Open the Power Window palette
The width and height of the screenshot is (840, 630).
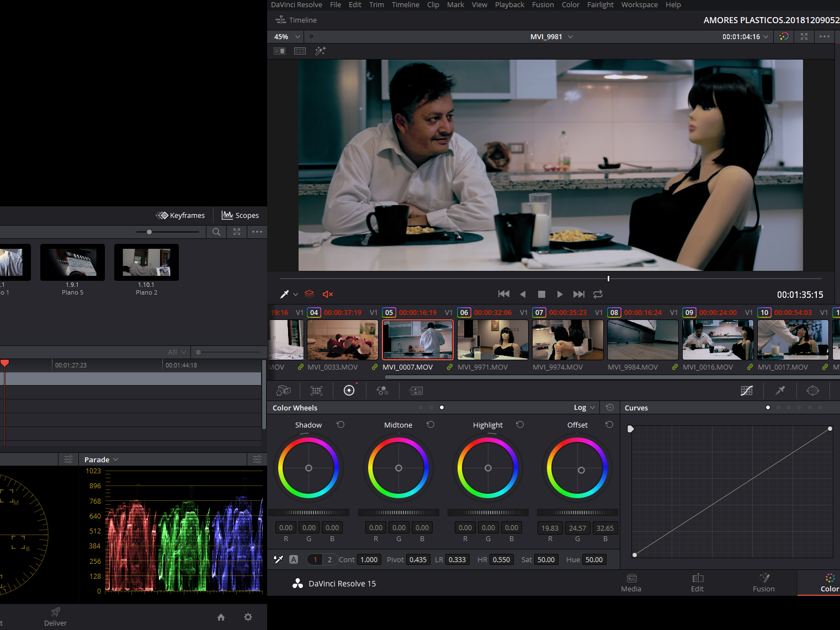pyautogui.click(x=813, y=391)
